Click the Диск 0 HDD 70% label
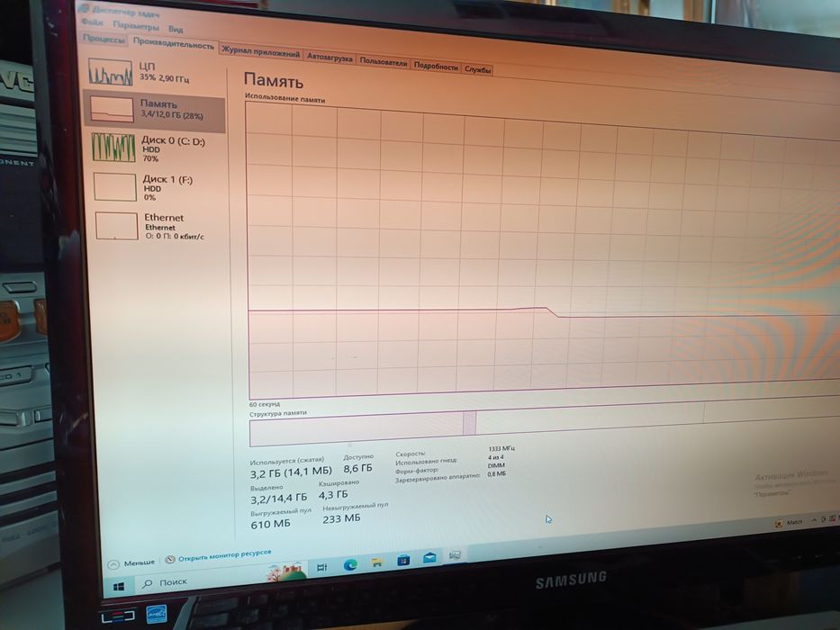840x630 pixels. click(x=174, y=148)
